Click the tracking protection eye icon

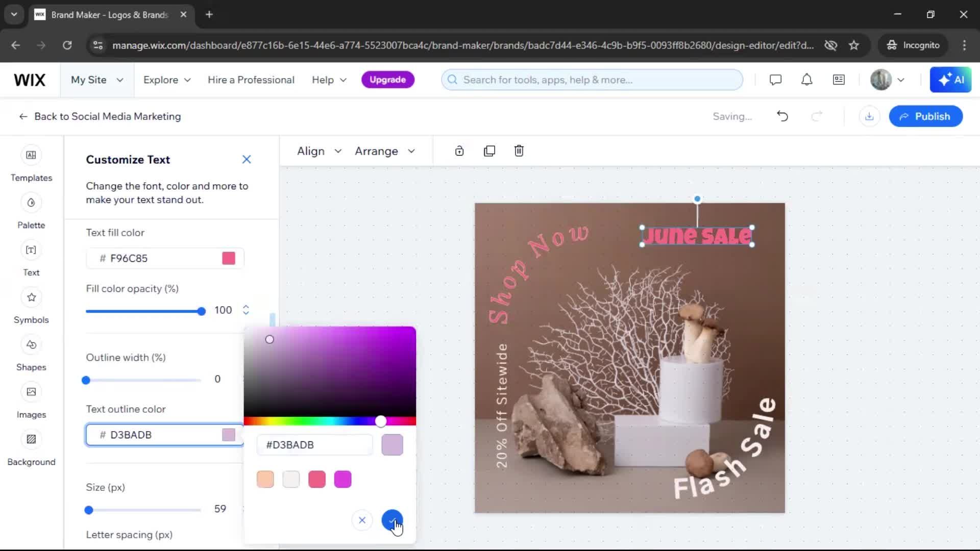(x=830, y=45)
